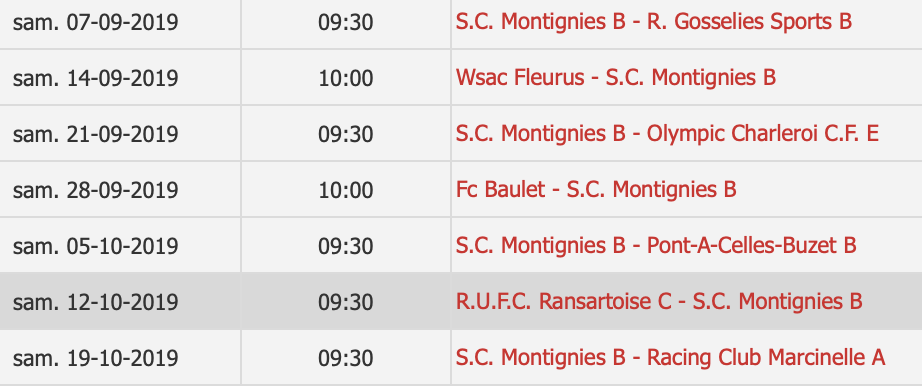Click the 09:30 time in the 07-09-2019 row

click(346, 23)
